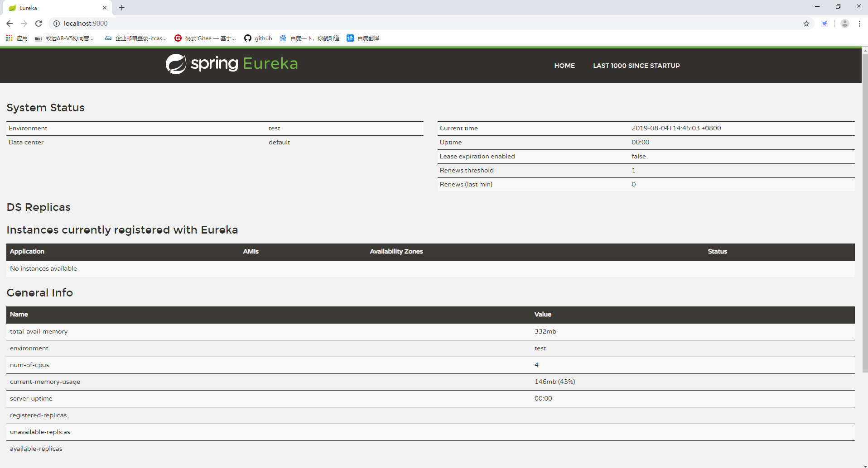Screen dimensions: 868x468
Task: Open the apps grid bookmark
Action: point(17,38)
